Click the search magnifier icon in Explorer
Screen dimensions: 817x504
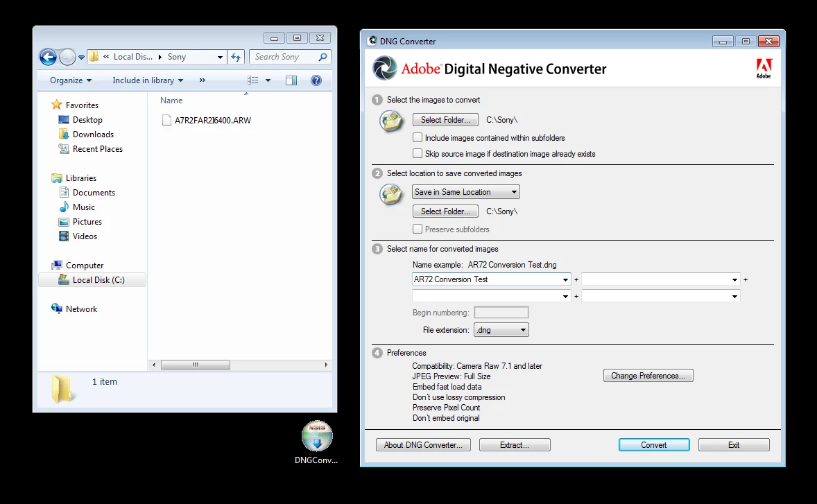[322, 57]
